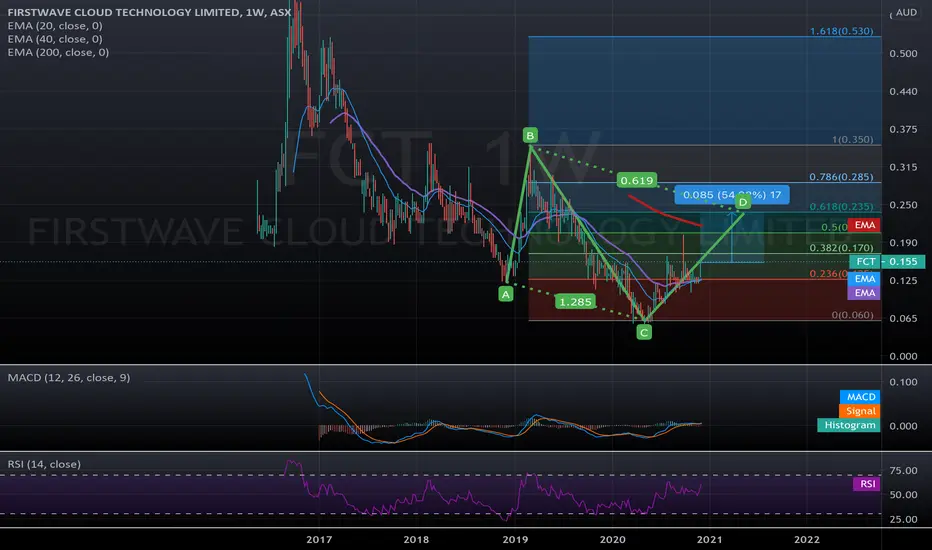Click the 2017 label on time axis
This screenshot has height=550, width=932.
(319, 540)
